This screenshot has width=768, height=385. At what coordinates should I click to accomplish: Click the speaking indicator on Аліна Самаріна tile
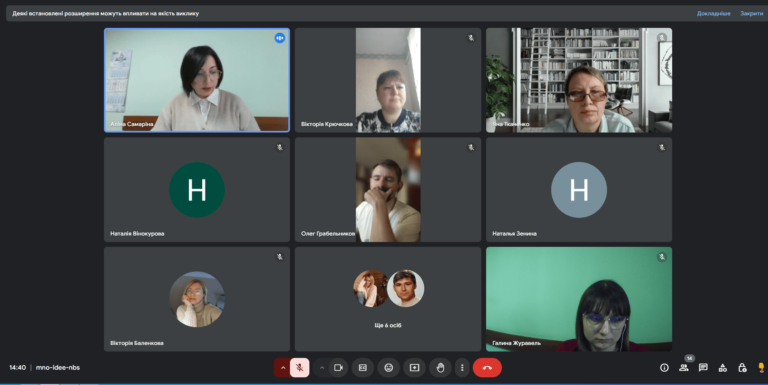279,38
